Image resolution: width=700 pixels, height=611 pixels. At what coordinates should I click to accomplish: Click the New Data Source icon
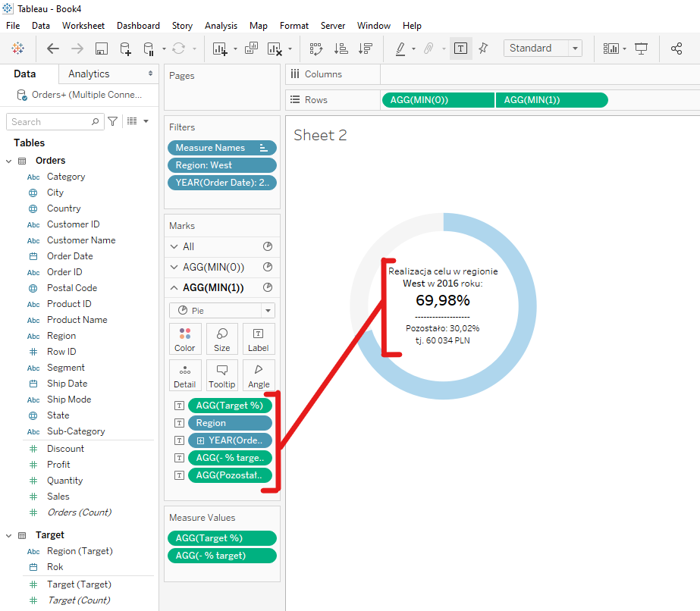point(125,49)
